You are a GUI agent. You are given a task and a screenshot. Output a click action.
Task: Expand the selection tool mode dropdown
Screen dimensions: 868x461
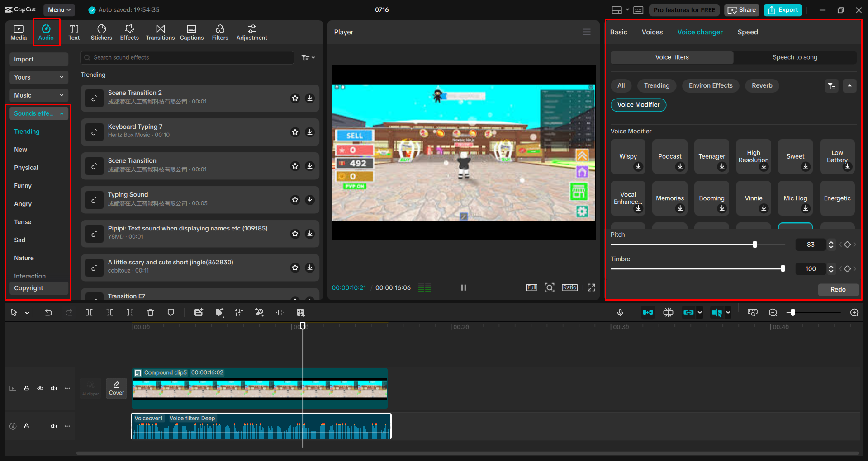pos(27,312)
